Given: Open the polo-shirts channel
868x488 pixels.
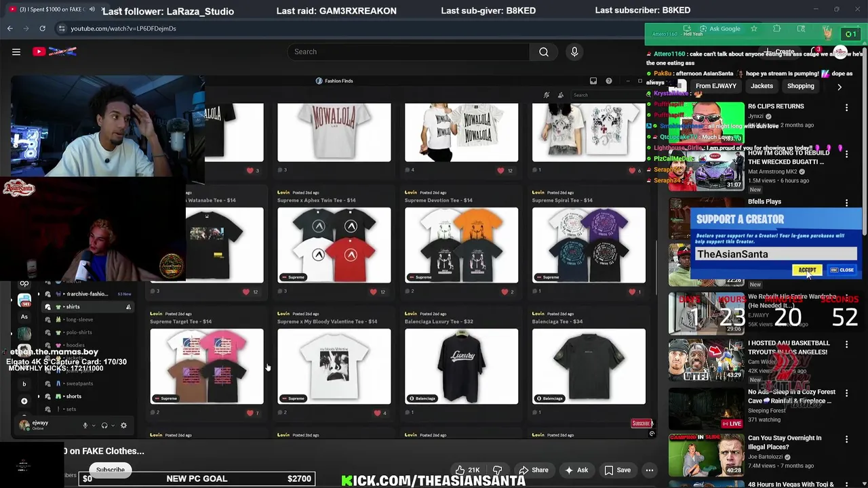Looking at the screenshot, I should (x=79, y=333).
